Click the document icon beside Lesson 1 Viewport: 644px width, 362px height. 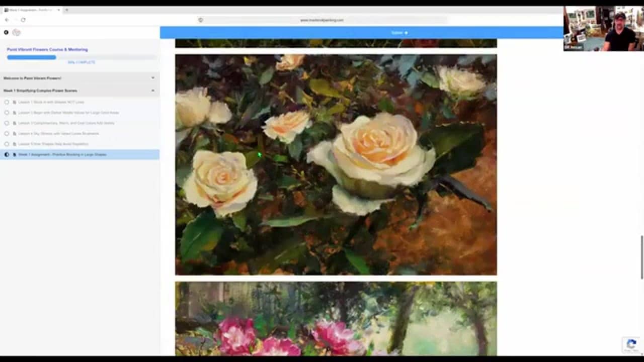[x=15, y=102]
